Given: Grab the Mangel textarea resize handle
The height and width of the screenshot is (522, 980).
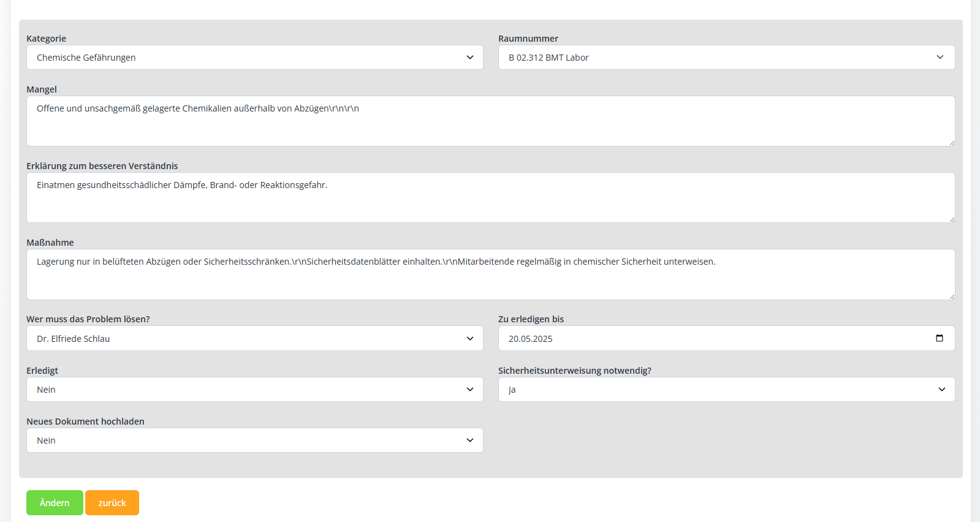Looking at the screenshot, I should pos(951,143).
